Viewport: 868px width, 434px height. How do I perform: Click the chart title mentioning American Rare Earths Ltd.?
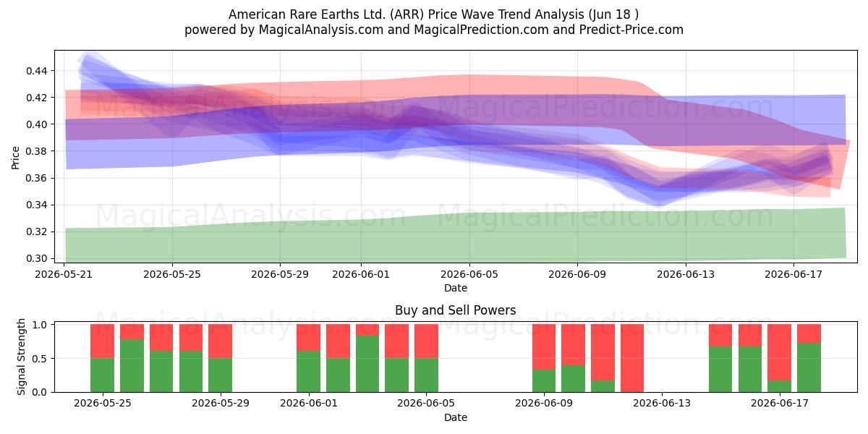434,14
